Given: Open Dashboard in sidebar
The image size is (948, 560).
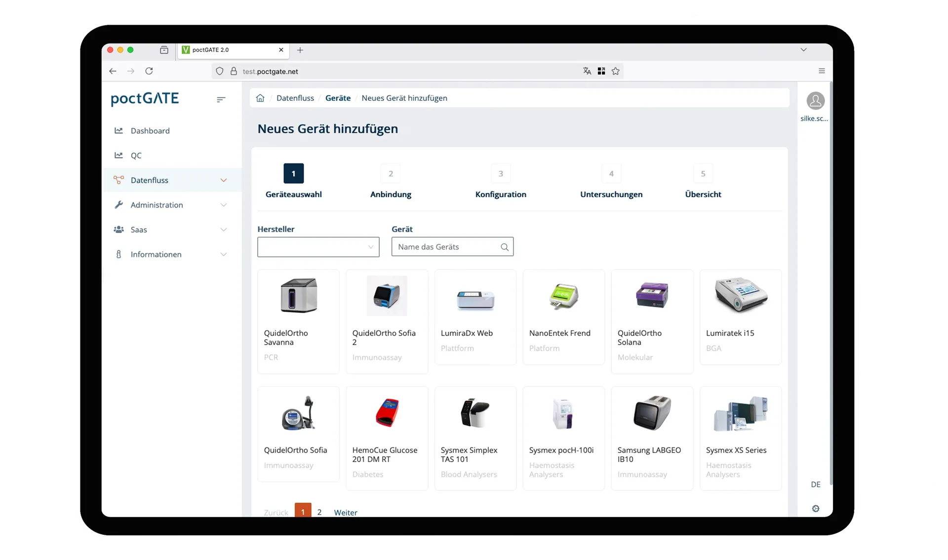Looking at the screenshot, I should (x=172, y=130).
